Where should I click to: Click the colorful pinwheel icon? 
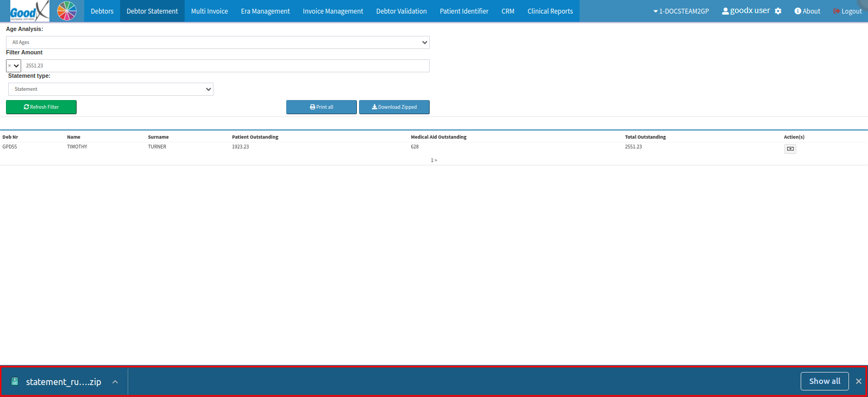click(67, 11)
